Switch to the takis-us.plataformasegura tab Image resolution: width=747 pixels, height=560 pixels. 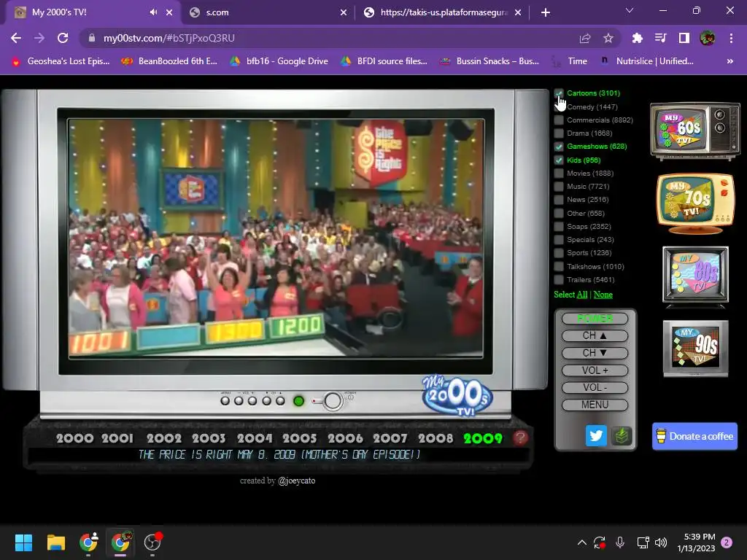(x=443, y=12)
